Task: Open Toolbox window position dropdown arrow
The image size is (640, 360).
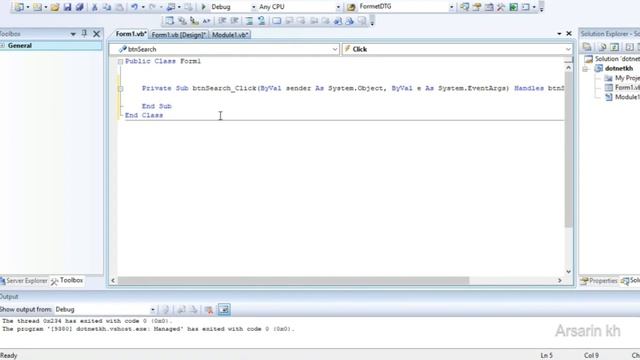Action: 73,34
